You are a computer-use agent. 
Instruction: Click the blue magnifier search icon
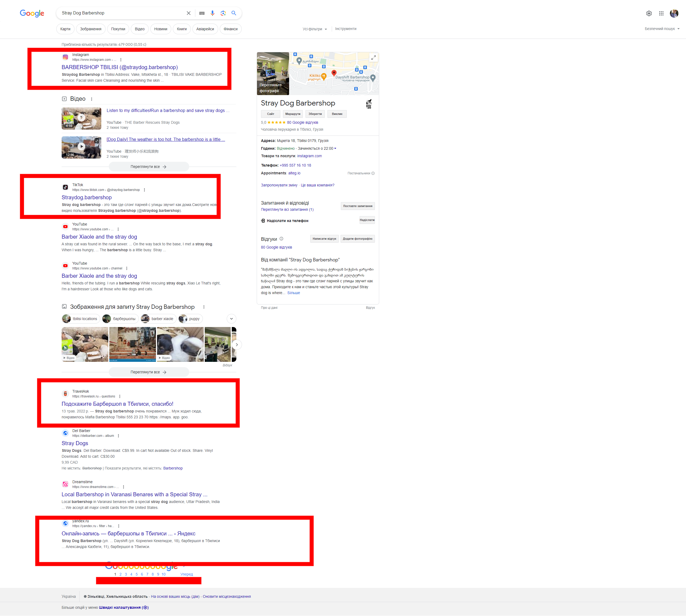point(234,13)
